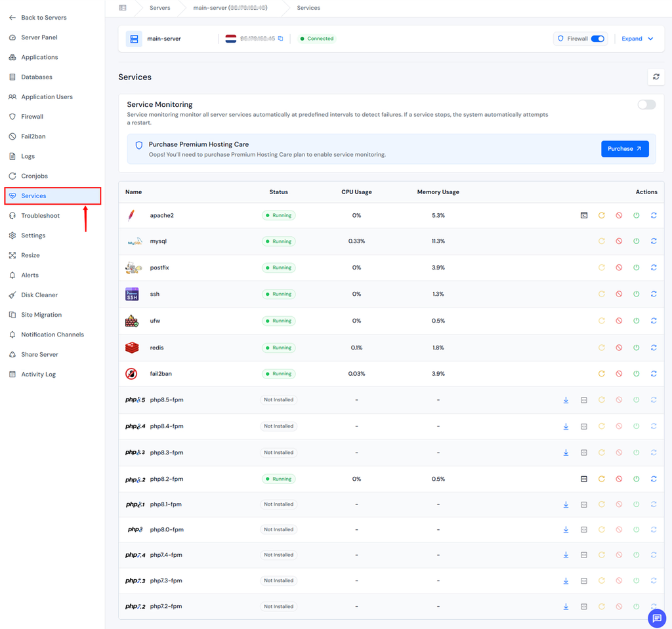Viewport: 672px width, 629px height.
Task: Click the mysql memory usage value 11.3%
Action: click(438, 241)
